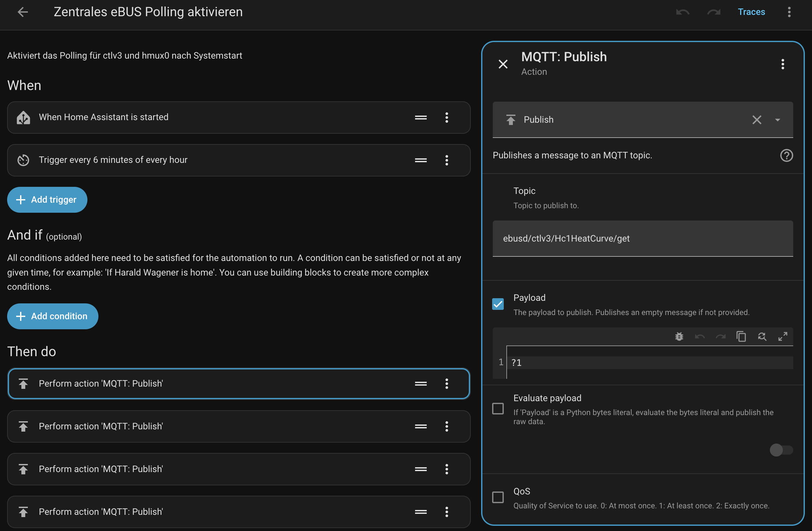
Task: Close the MQTT: Publish action panel
Action: (503, 64)
